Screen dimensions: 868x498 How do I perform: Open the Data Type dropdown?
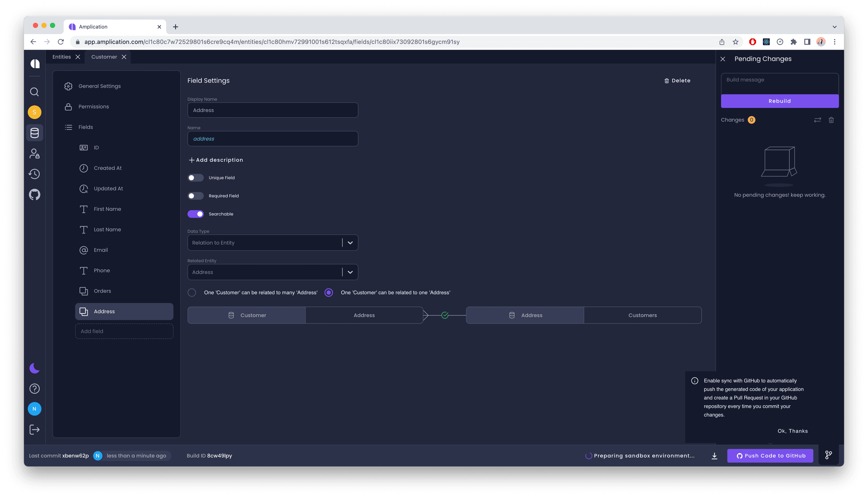click(x=350, y=243)
